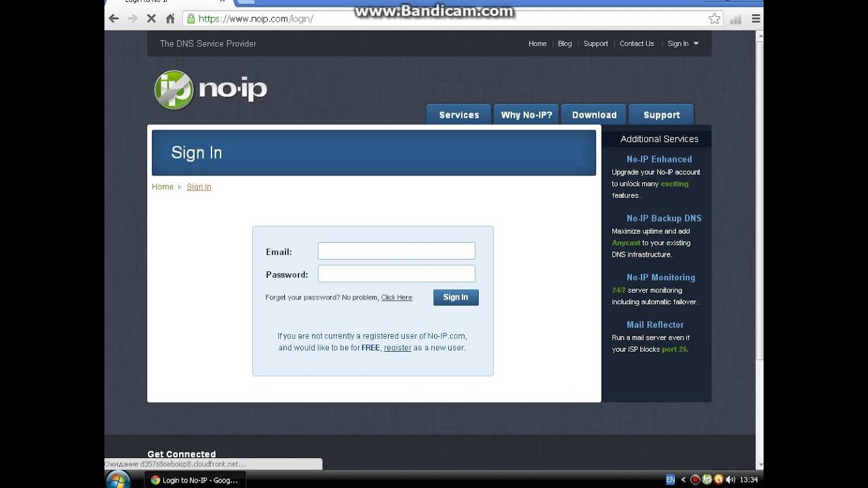Screen dimensions: 868x488
Task: Expand the Sign In dropdown in top bar
Action: pos(683,43)
